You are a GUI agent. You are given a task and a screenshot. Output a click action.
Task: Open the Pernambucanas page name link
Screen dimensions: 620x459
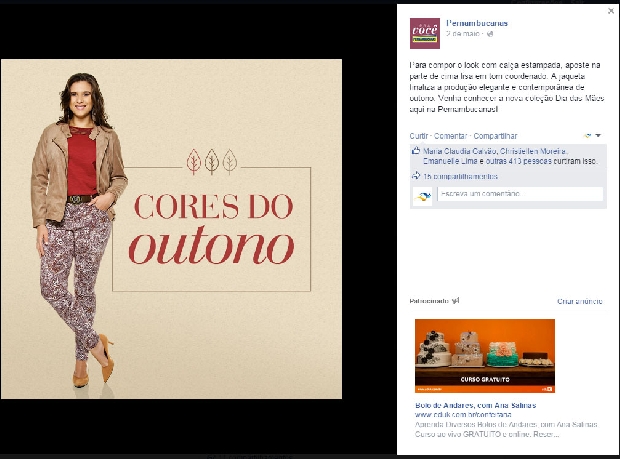[477, 23]
